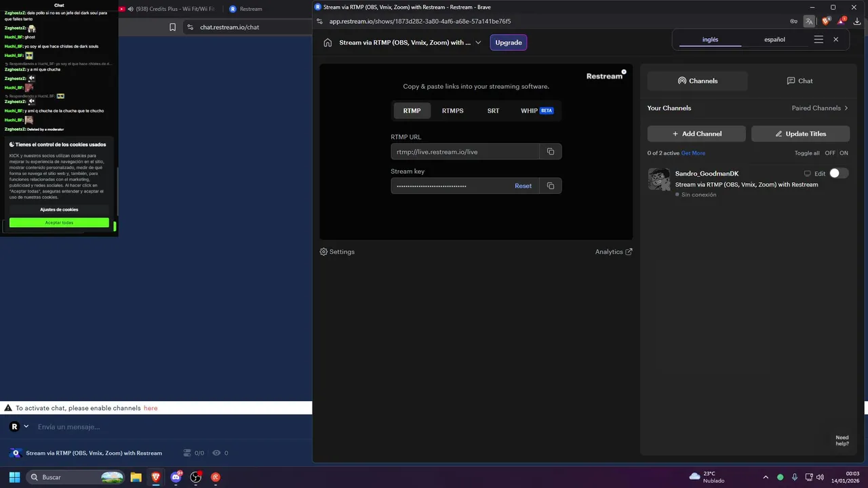
Task: Set Toggle all to ON
Action: point(844,153)
